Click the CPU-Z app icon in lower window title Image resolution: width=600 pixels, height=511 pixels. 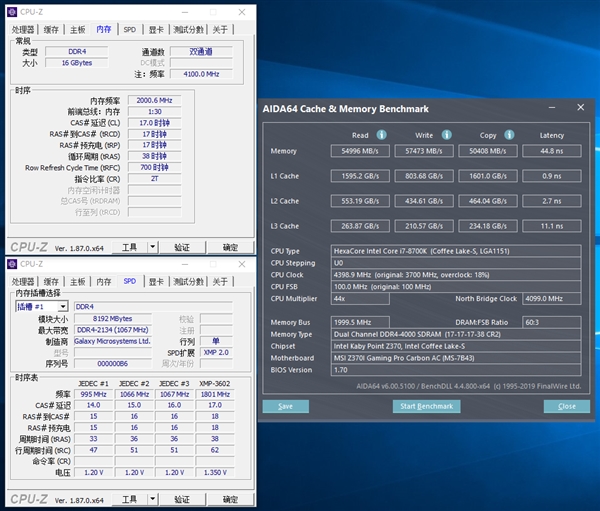click(12, 264)
